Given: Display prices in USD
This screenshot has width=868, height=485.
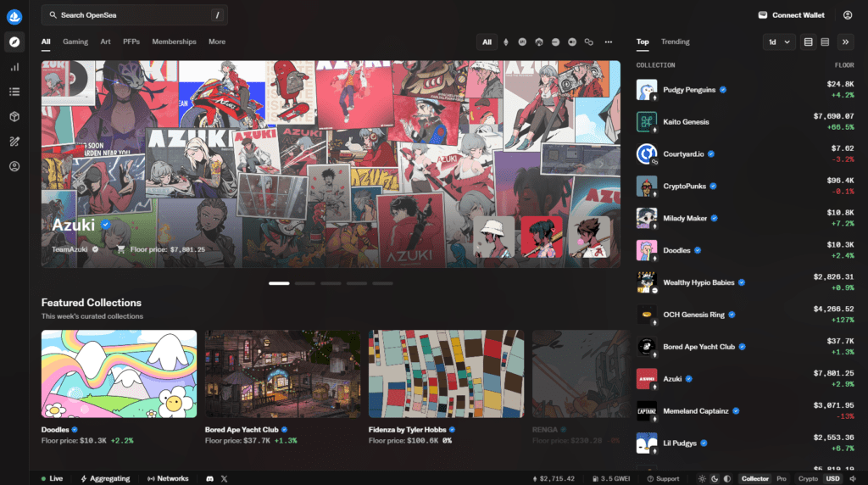Looking at the screenshot, I should 833,479.
